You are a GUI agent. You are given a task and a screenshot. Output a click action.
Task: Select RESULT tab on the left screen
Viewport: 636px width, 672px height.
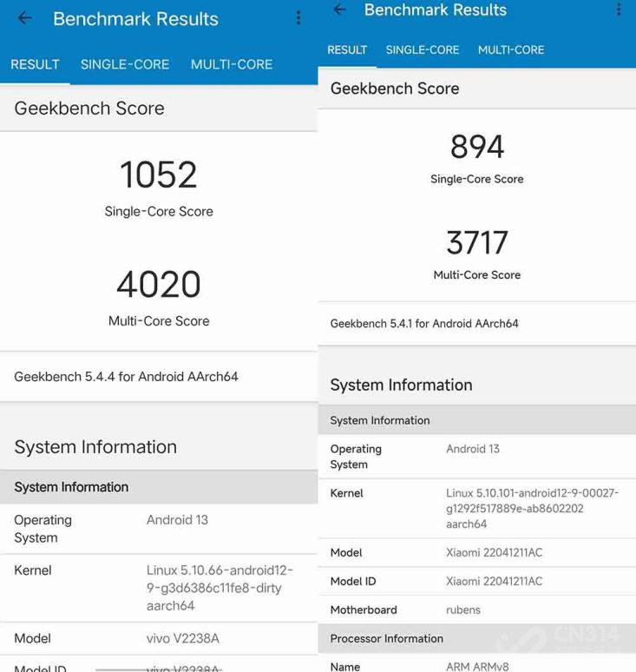35,64
